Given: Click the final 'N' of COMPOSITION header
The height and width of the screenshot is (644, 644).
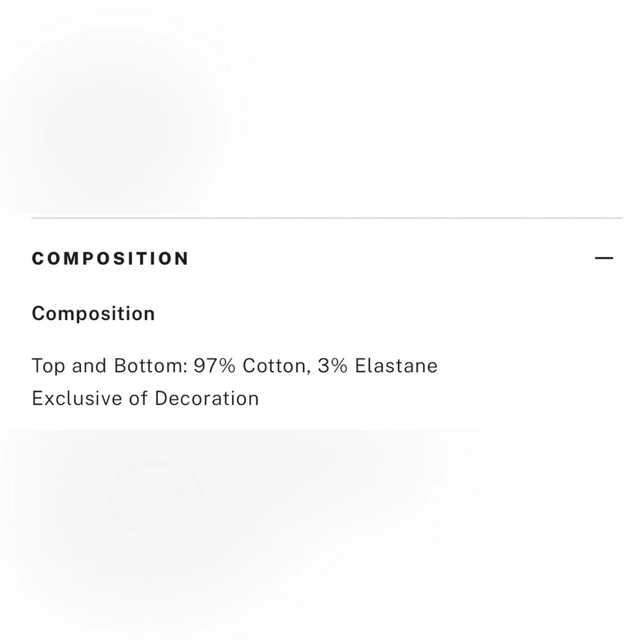Looking at the screenshot, I should [x=181, y=259].
